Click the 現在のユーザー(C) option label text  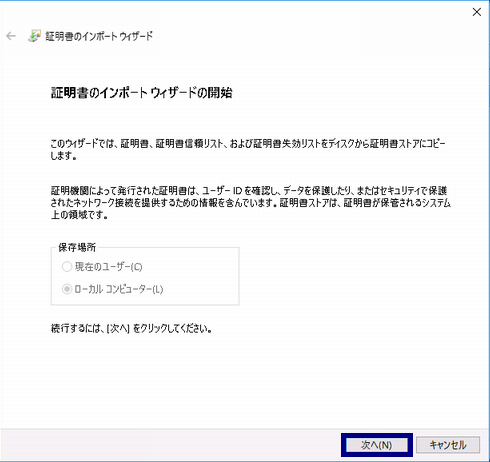(x=109, y=267)
